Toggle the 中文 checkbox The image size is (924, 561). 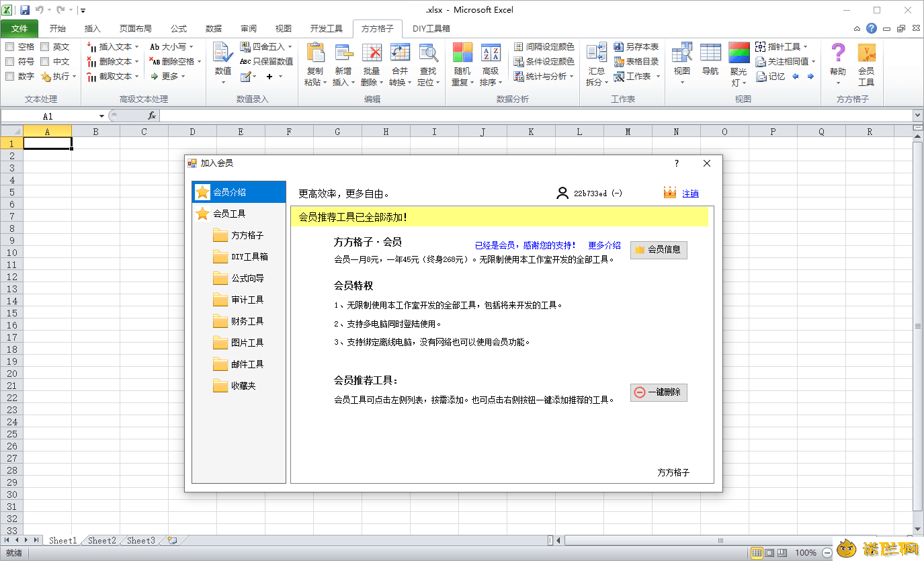[x=44, y=61]
